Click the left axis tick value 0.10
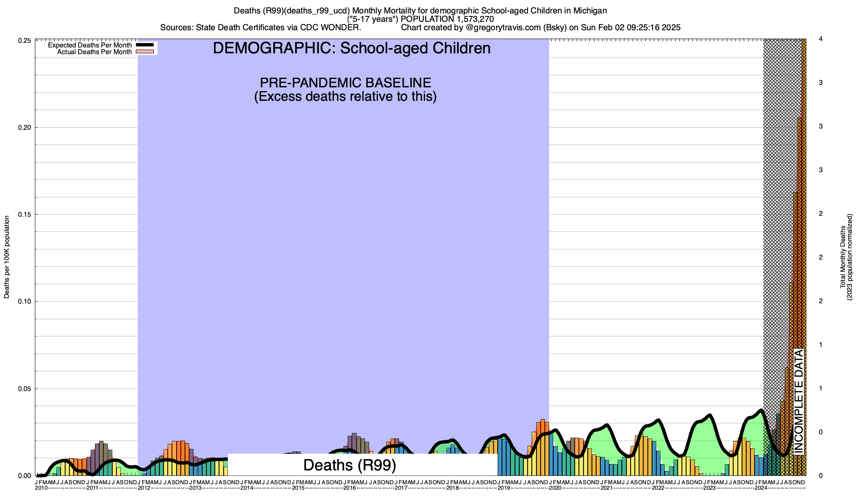This screenshot has height=504, width=861. (x=24, y=302)
